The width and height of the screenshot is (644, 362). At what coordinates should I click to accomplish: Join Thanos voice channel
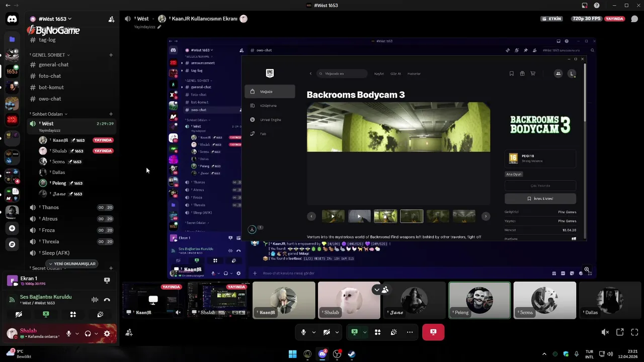(x=71, y=207)
